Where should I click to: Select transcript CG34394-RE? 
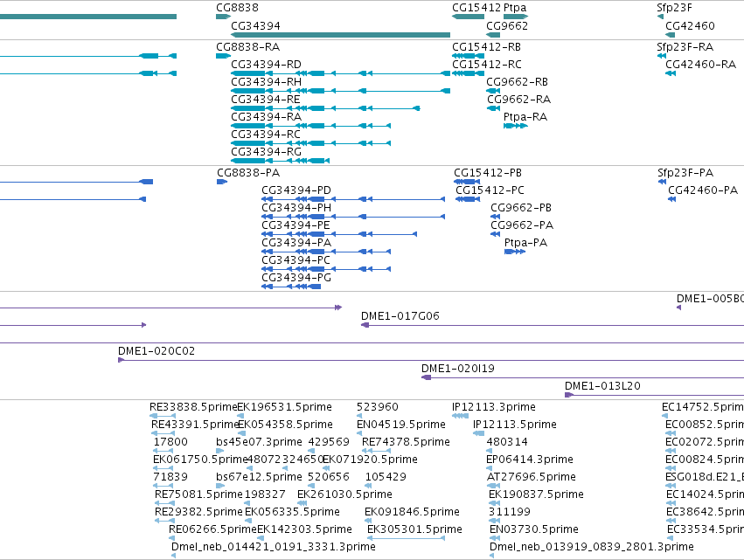pos(265,99)
